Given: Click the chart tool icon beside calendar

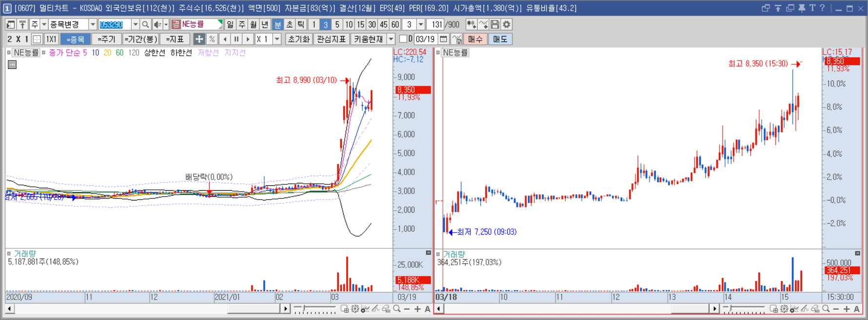Looking at the screenshot, I should tap(456, 39).
